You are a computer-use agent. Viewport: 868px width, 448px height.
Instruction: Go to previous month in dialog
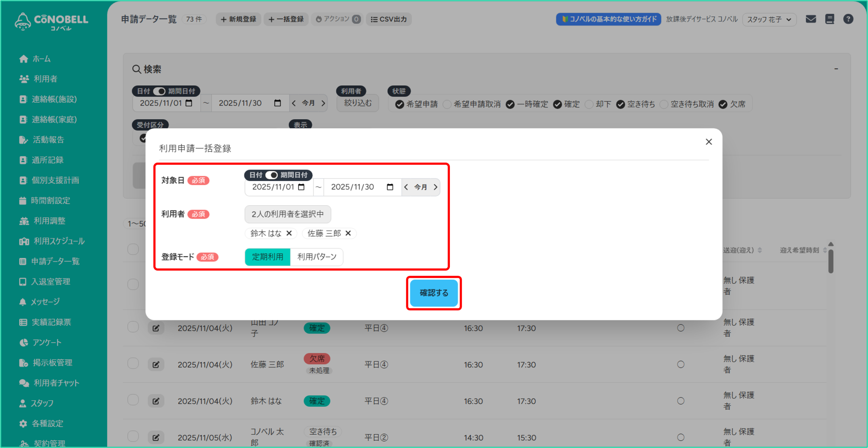[406, 187]
